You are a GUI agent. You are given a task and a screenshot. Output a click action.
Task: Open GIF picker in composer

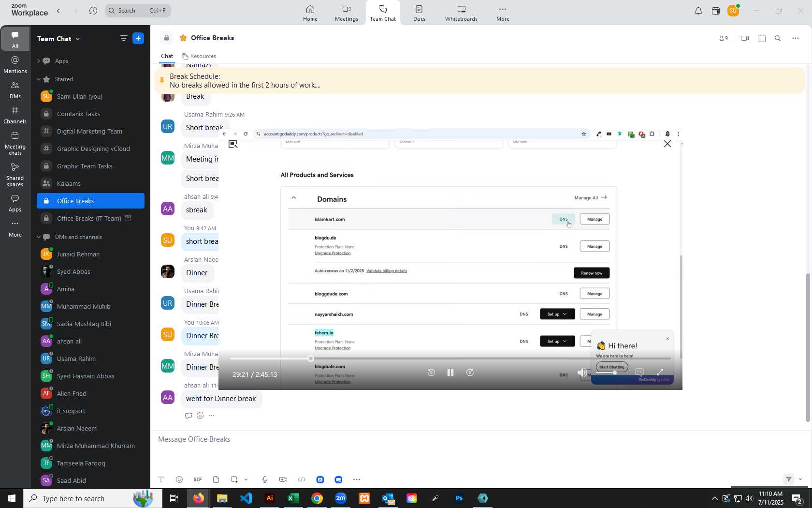198,479
